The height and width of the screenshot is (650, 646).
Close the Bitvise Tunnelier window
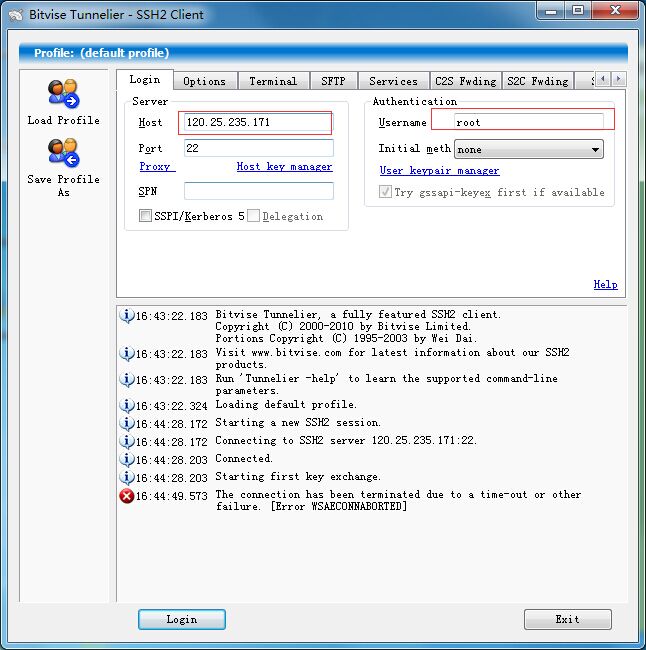(x=615, y=11)
